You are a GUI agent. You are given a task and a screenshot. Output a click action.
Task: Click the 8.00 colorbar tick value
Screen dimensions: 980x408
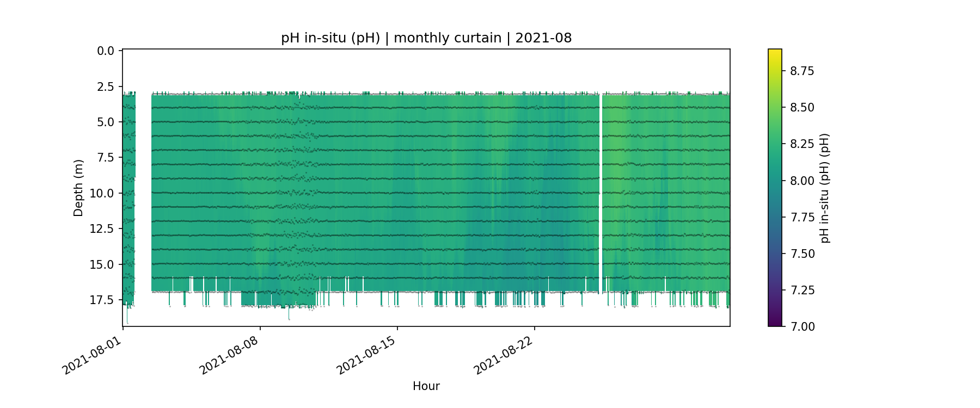(x=802, y=181)
